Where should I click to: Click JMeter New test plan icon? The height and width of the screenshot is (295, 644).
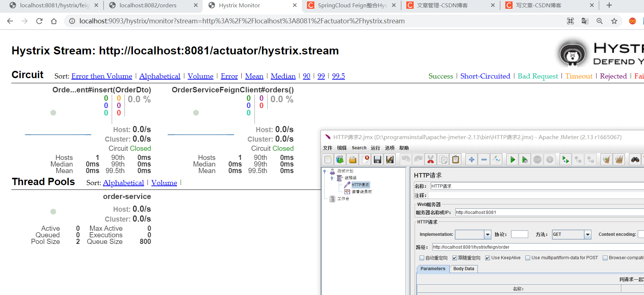(328, 160)
